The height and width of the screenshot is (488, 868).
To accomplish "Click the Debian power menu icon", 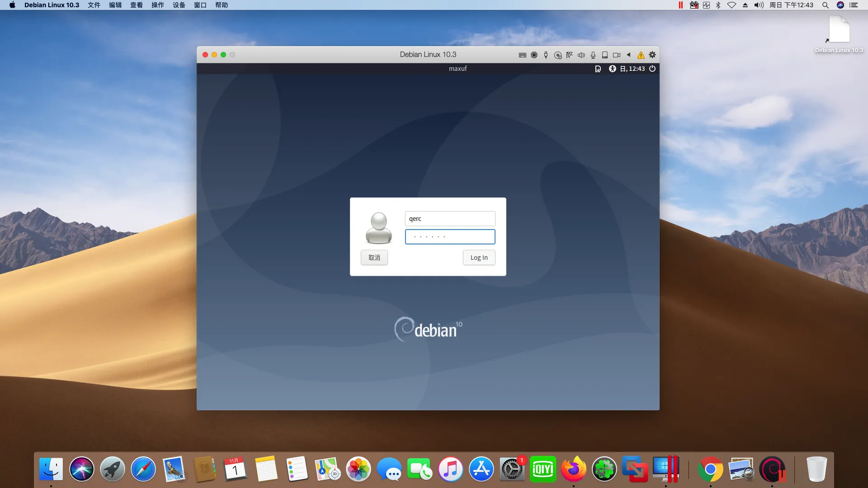I will (652, 69).
